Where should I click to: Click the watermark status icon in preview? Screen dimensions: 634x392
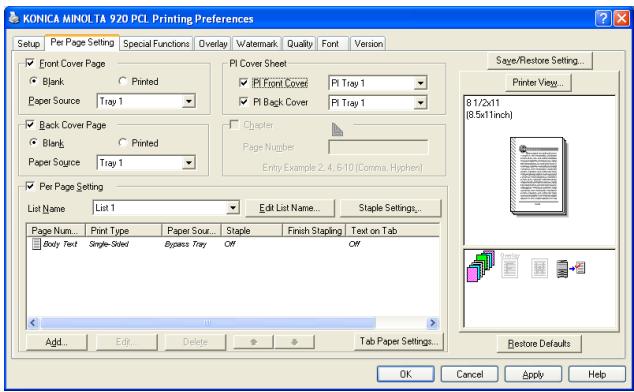pos(539,268)
